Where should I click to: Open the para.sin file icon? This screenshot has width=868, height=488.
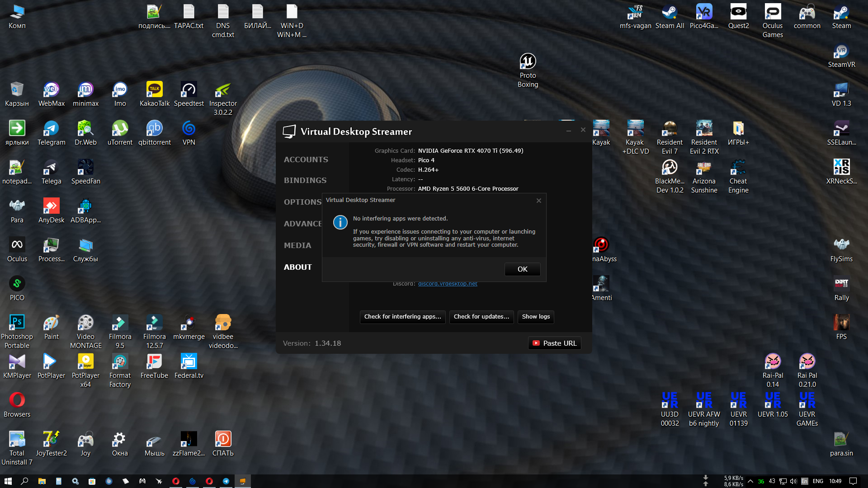(841, 444)
